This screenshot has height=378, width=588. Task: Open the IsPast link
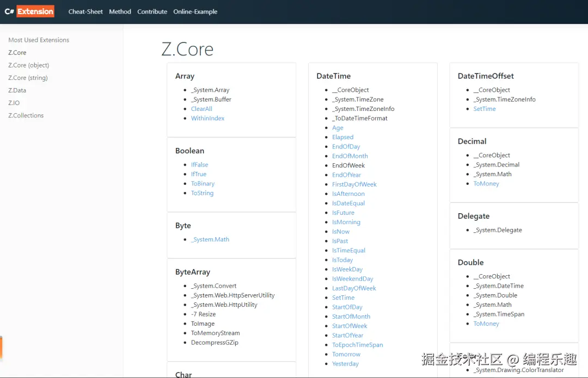point(340,241)
